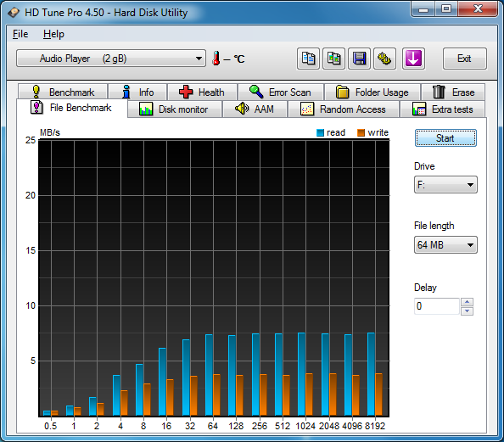The image size is (504, 442).
Task: Click the thermometer temperature icon
Action: 216,59
